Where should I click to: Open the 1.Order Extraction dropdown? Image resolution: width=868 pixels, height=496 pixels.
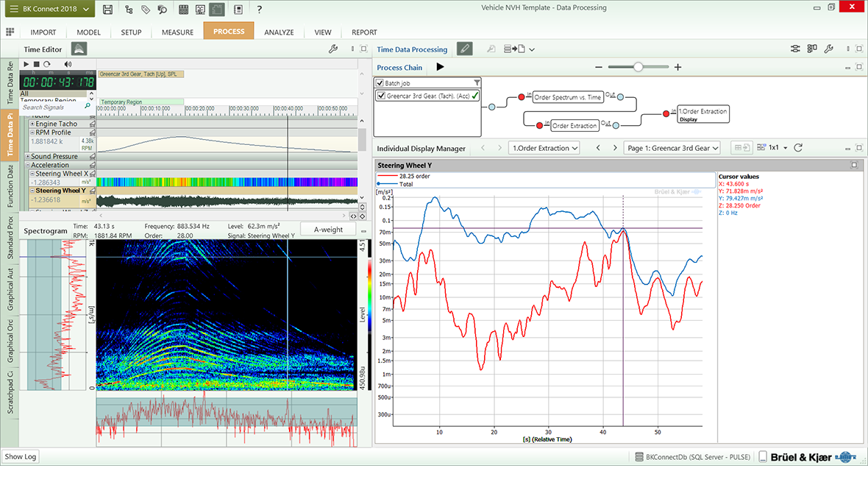(x=544, y=148)
